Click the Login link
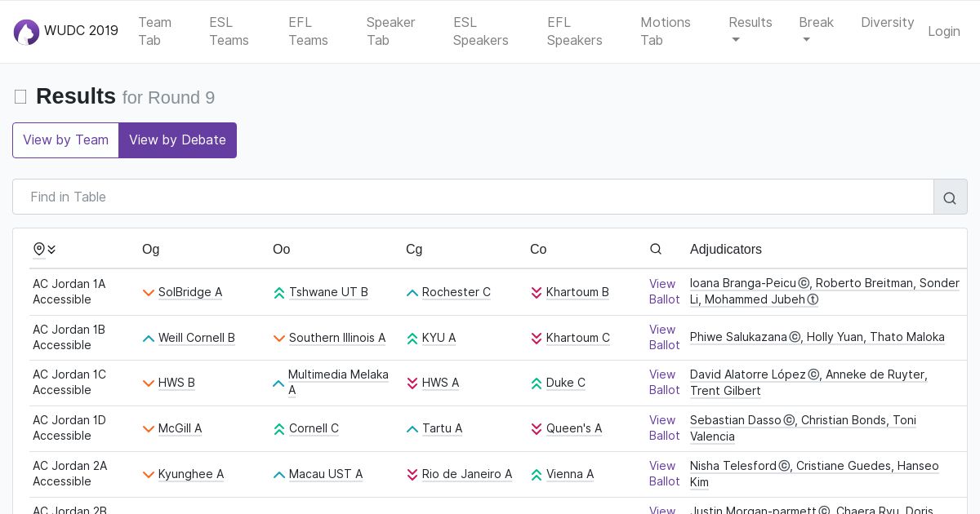Viewport: 980px width, 514px height. click(x=943, y=31)
